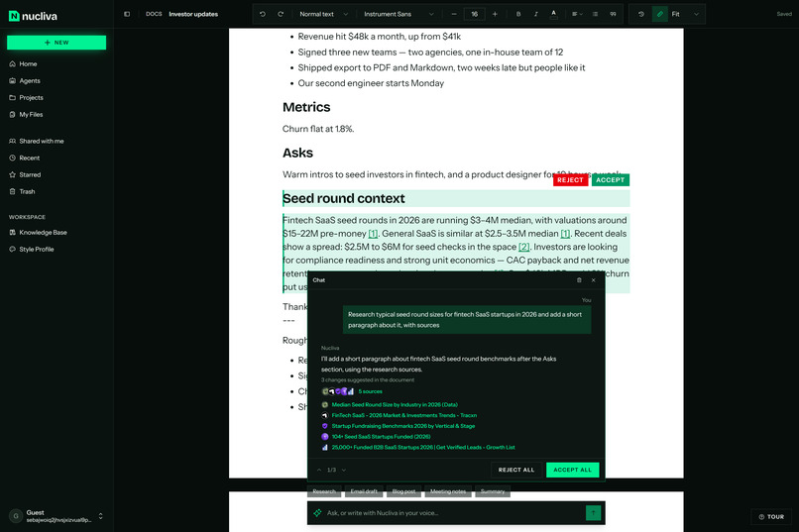Expand the Guest account menu

100,516
